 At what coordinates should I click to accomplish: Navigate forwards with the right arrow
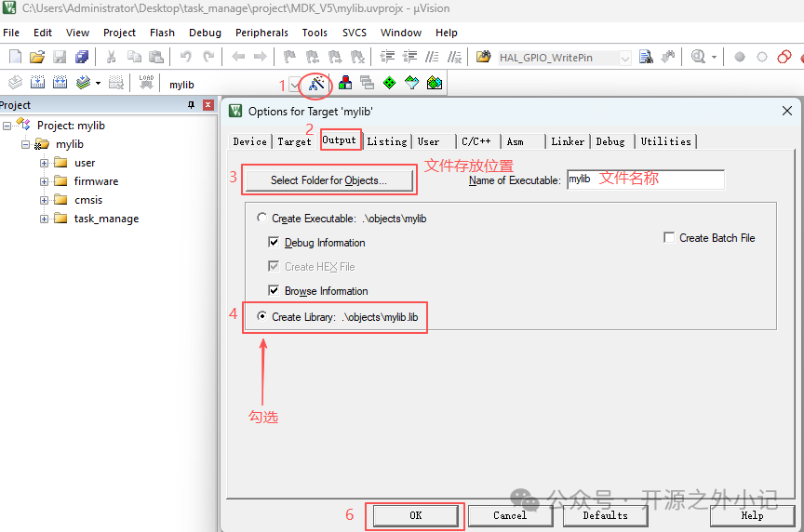click(261, 57)
